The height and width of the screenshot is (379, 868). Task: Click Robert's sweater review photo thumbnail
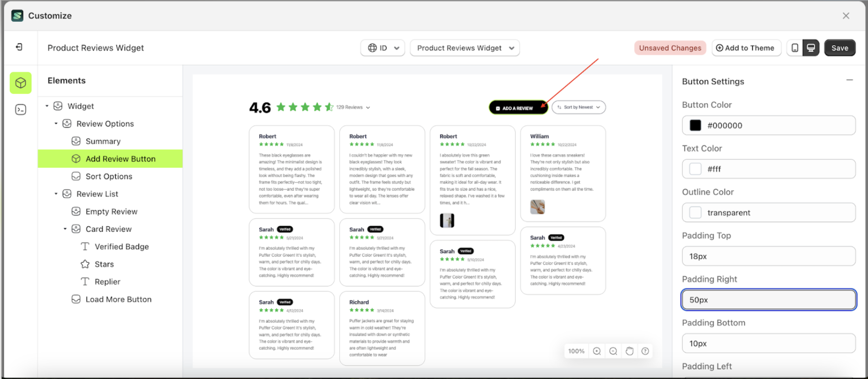point(447,220)
